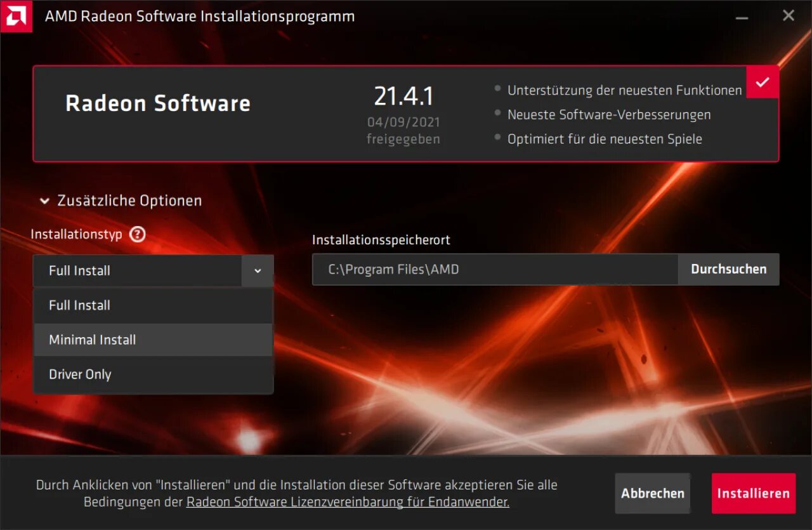Click the text Neueste Software-Verbesserungen
The width and height of the screenshot is (812, 530).
pyautogui.click(x=609, y=115)
